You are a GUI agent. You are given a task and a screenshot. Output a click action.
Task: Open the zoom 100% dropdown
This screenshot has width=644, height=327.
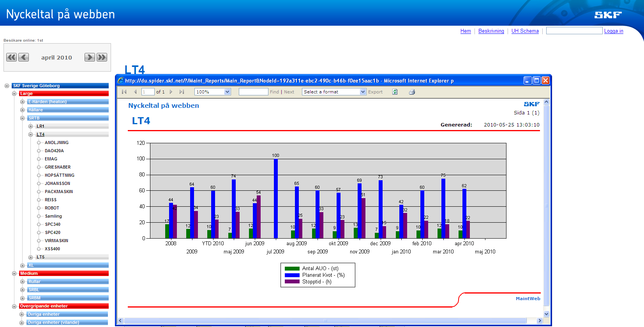point(228,92)
